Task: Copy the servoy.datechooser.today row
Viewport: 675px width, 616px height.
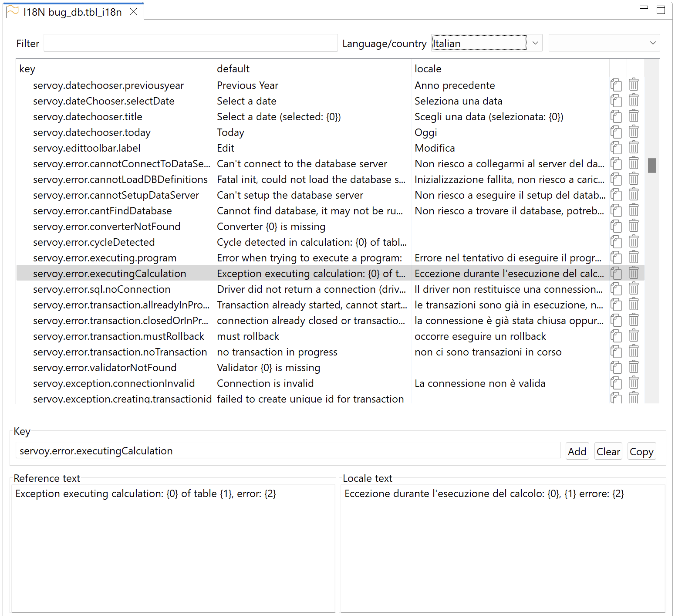Action: tap(616, 132)
